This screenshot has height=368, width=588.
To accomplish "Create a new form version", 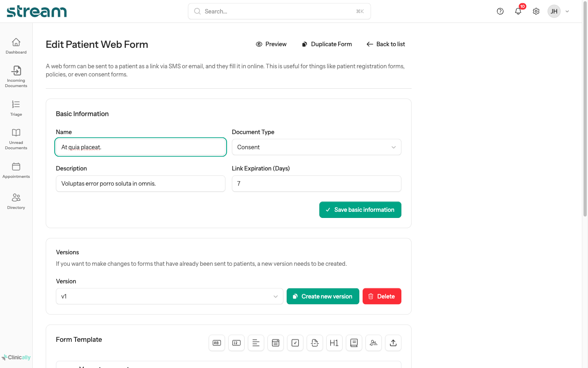I will tap(323, 296).
